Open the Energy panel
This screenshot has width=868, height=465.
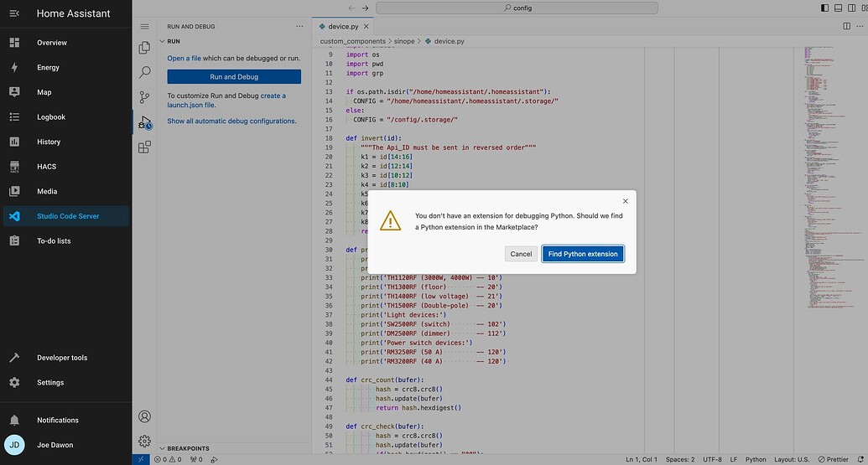(66, 68)
